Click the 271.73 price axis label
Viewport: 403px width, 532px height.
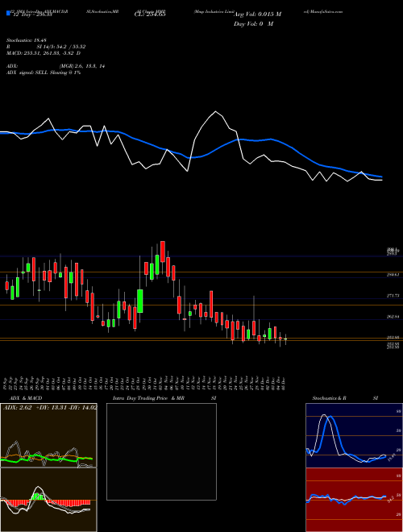pos(393,296)
